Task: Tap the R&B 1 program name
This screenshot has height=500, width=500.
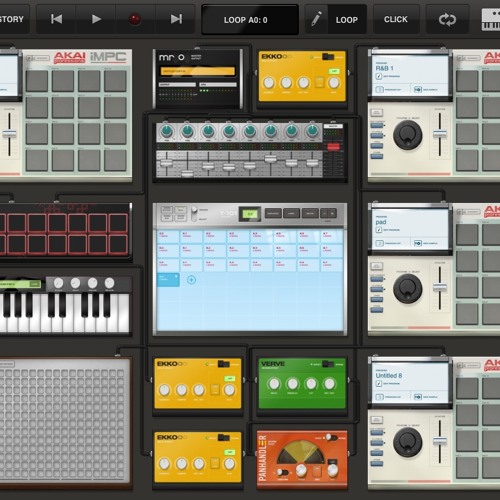Action: point(385,68)
